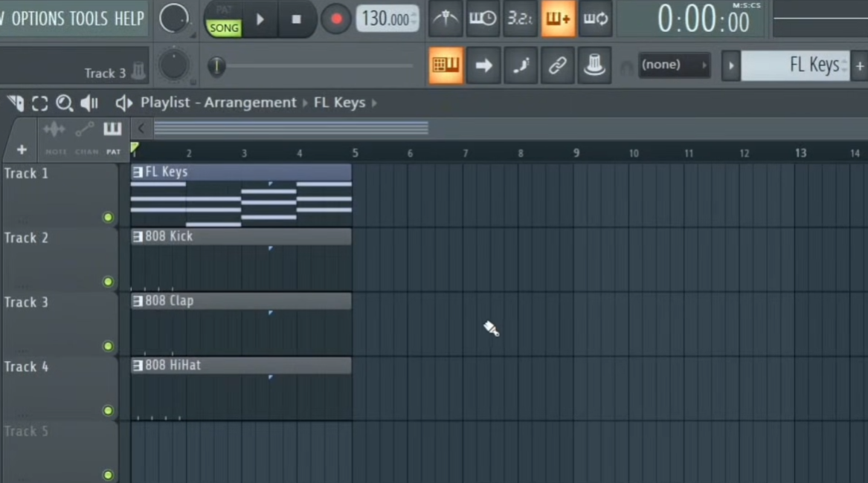Open the piano roll view icon
Screen dimensions: 868x483
coord(446,65)
